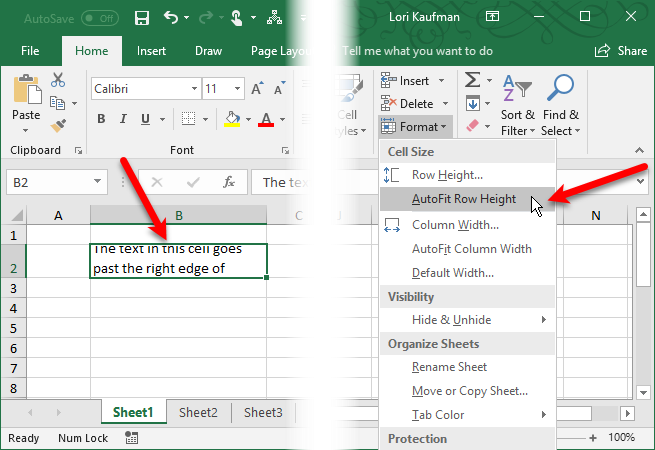Click the Name Box showing B2
655x450 pixels.
tap(57, 182)
